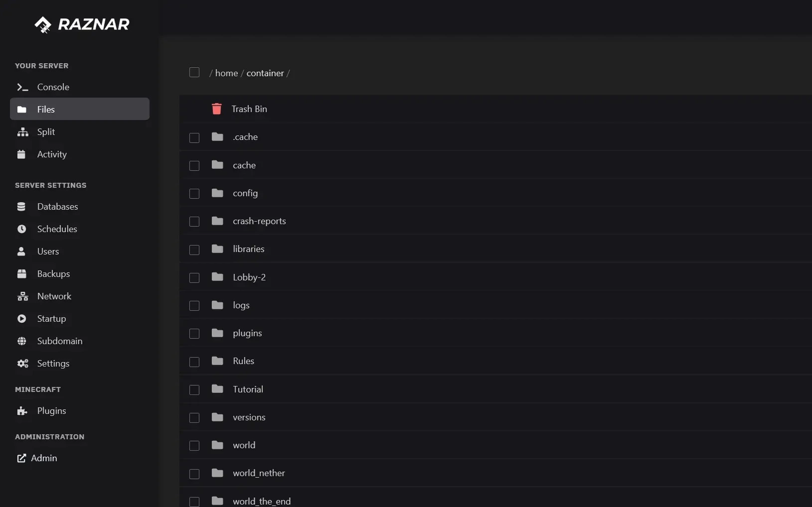Open Schedules via the clock icon
The width and height of the screenshot is (812, 507).
22,229
